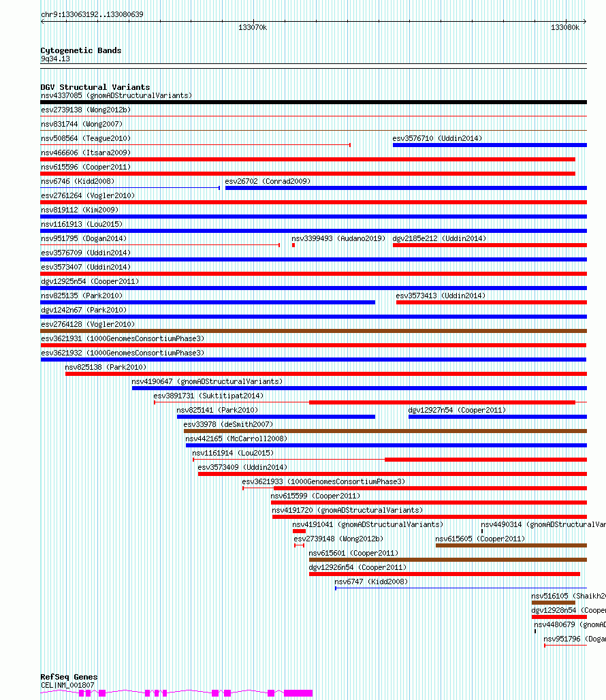Screen dimensions: 606x700
Task: Click the RefSeq Genes track title
Action: pyautogui.click(x=69, y=677)
